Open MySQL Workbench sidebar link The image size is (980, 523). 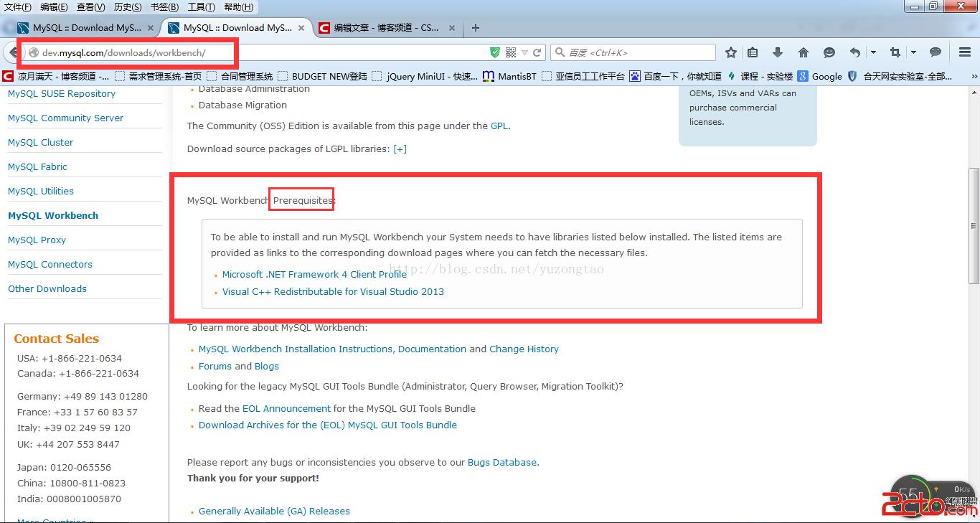click(x=53, y=215)
